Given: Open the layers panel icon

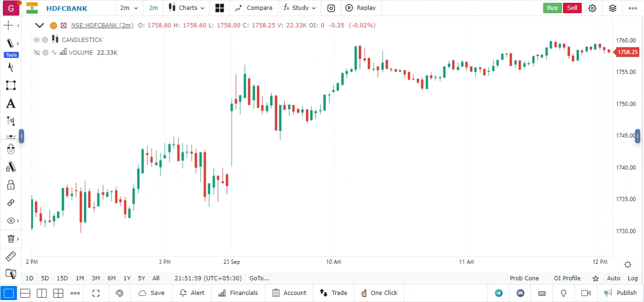Looking at the screenshot, I should (612, 8).
